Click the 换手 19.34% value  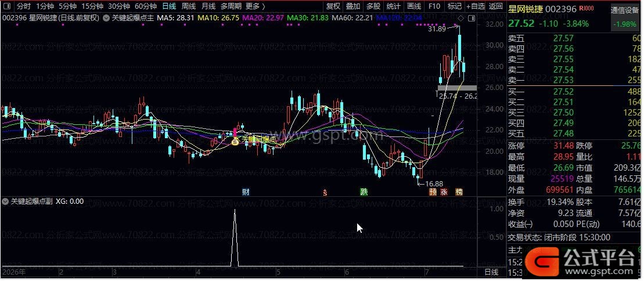point(560,202)
